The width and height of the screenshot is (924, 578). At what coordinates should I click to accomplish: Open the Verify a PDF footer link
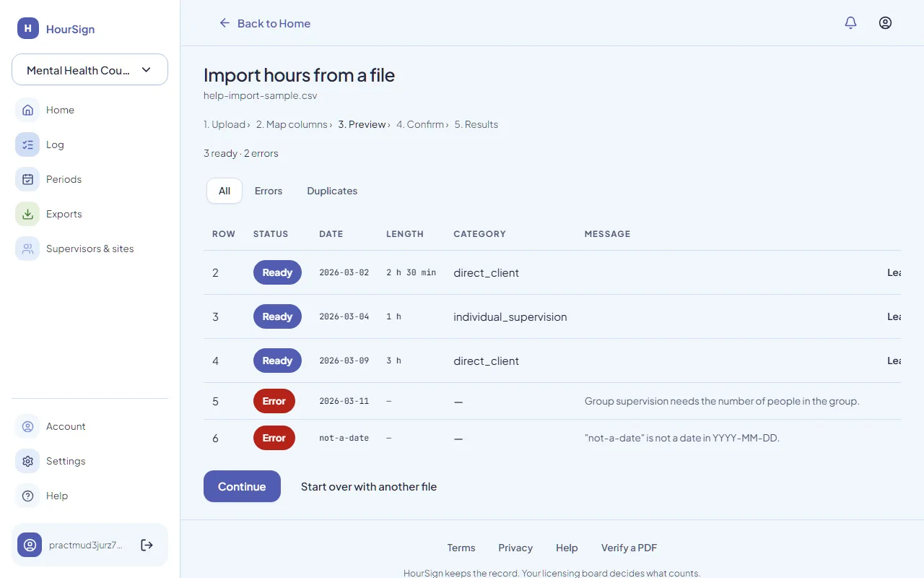(629, 548)
